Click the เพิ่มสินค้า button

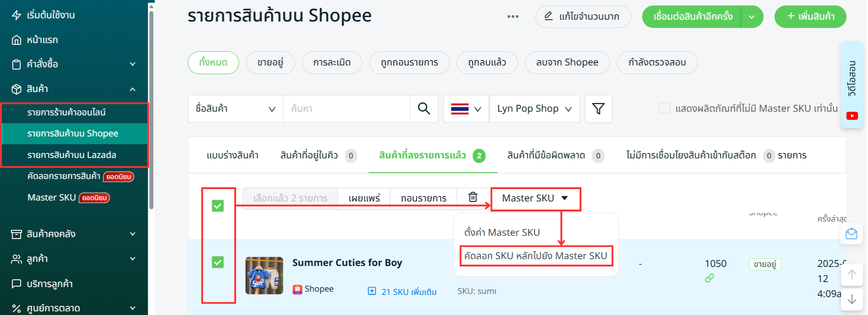810,16
